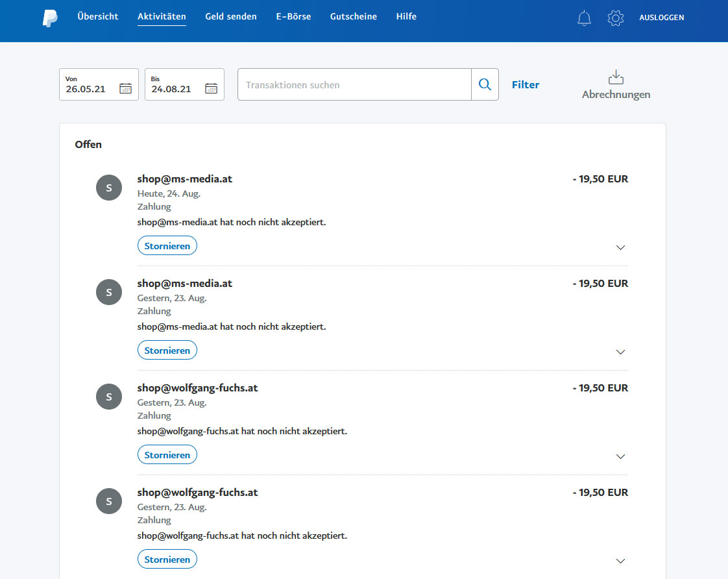Expand the last wolfgang-fuchs.at payment chevron
The height and width of the screenshot is (579, 728).
coord(620,561)
